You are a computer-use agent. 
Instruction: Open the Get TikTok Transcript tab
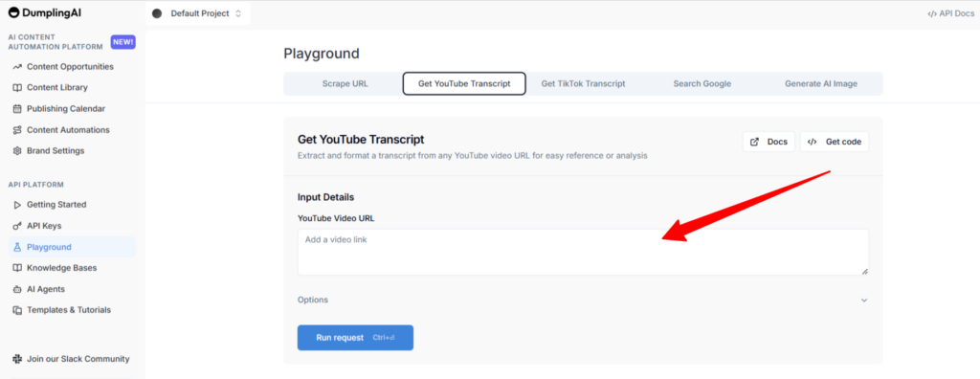point(583,84)
